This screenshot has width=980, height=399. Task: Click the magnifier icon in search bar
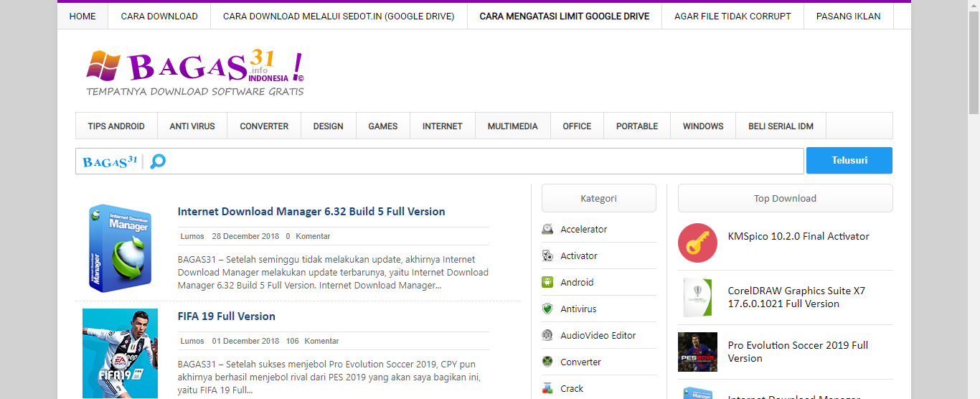pos(158,161)
